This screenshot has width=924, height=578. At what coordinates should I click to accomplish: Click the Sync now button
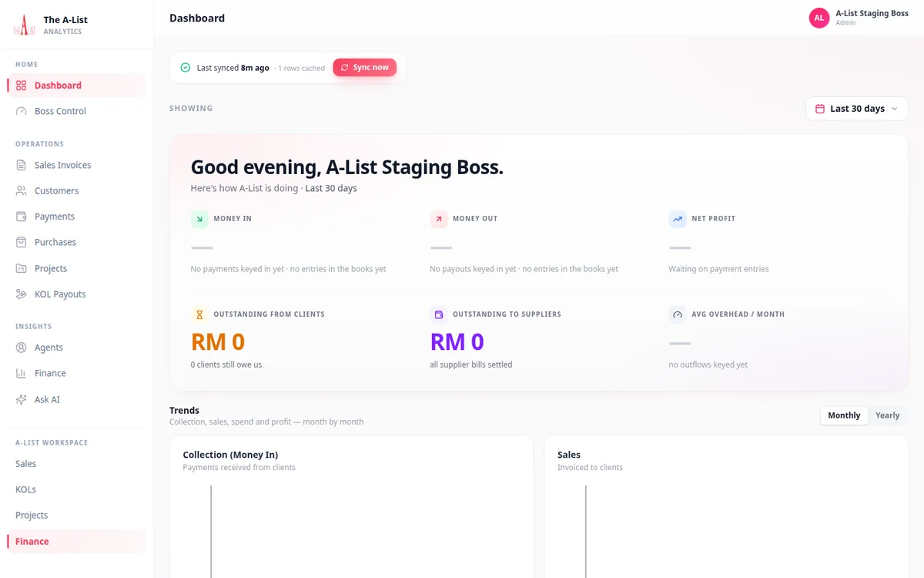click(x=365, y=68)
